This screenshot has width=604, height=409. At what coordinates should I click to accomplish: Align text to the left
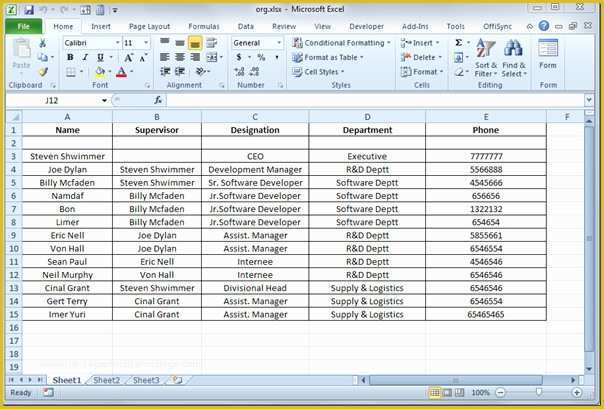coord(165,57)
